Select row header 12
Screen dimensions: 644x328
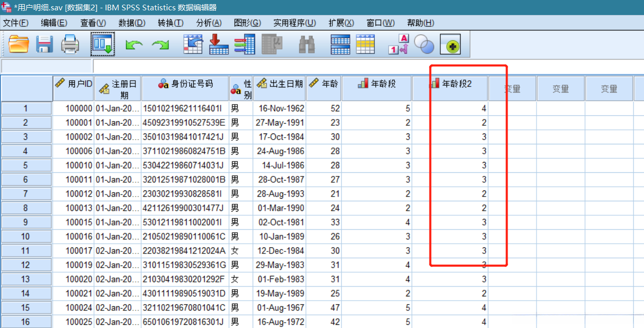[26, 265]
